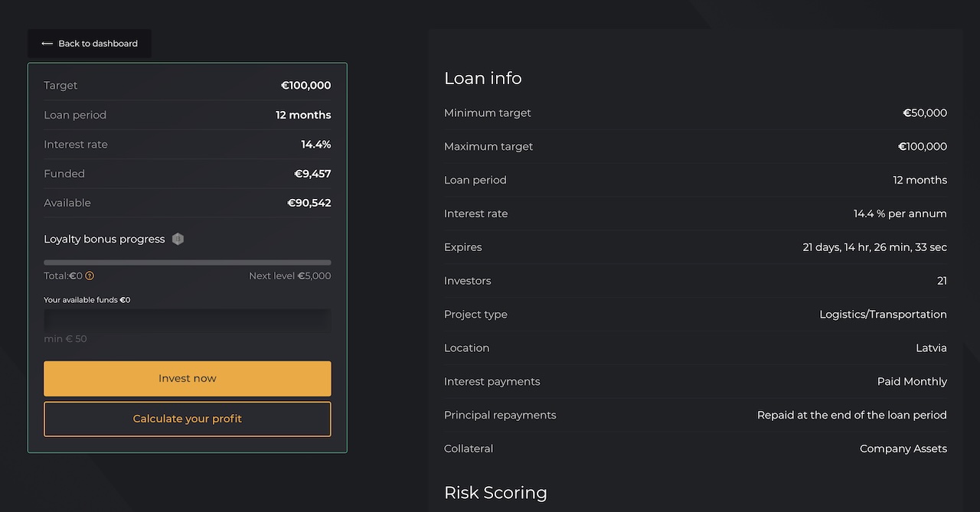980x512 pixels.
Task: Click the Next level €5,000 text
Action: tap(289, 276)
